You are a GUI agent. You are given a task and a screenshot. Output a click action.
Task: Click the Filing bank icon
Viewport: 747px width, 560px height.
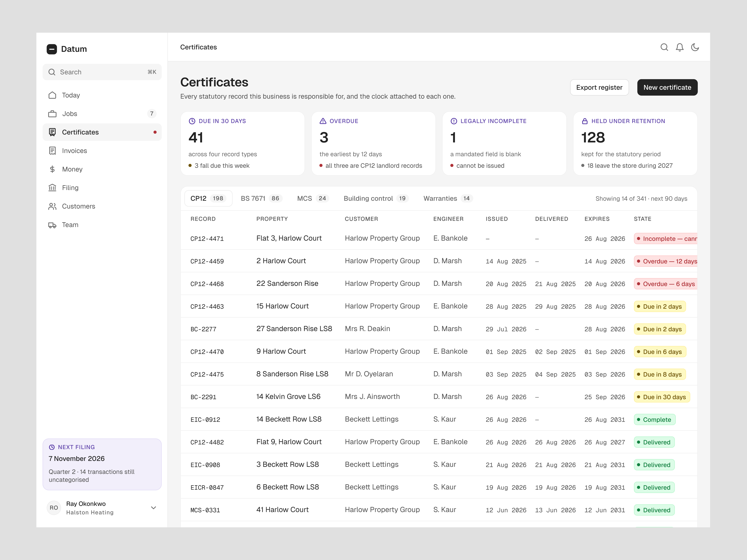52,188
